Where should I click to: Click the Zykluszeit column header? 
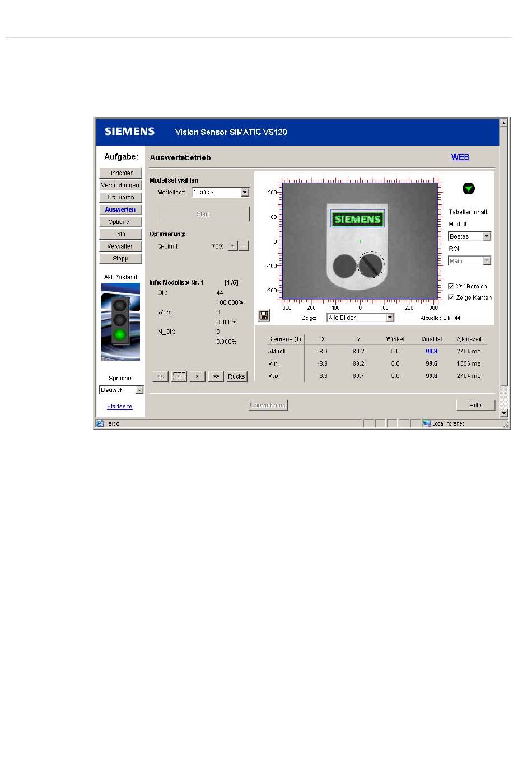coord(469,339)
